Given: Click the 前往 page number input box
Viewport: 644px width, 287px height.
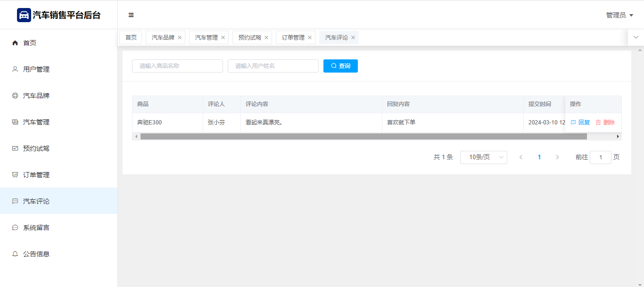Looking at the screenshot, I should (601, 157).
